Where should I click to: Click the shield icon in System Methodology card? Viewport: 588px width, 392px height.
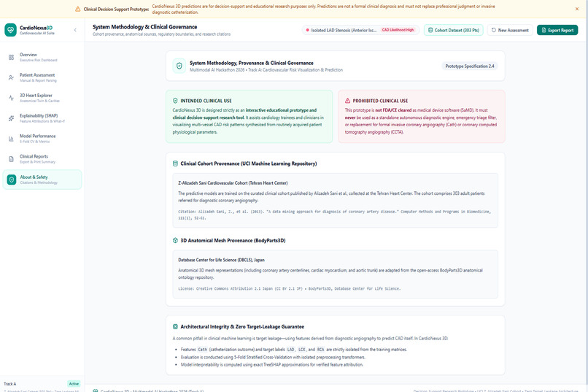click(x=179, y=66)
